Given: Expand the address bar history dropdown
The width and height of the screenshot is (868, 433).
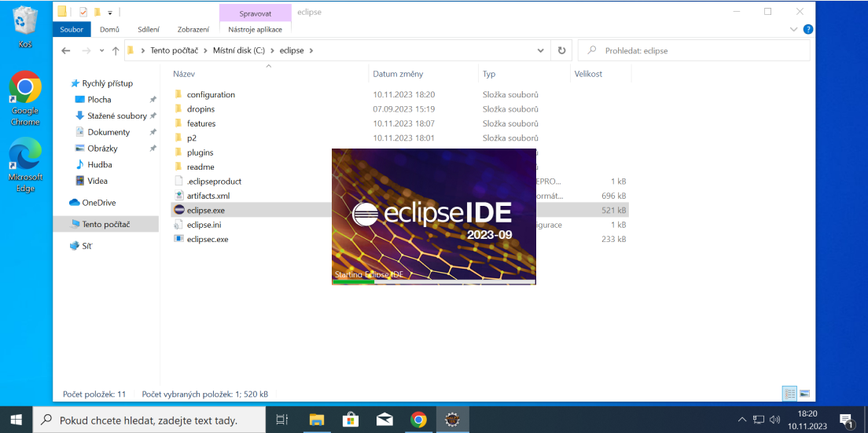Looking at the screenshot, I should click(541, 50).
